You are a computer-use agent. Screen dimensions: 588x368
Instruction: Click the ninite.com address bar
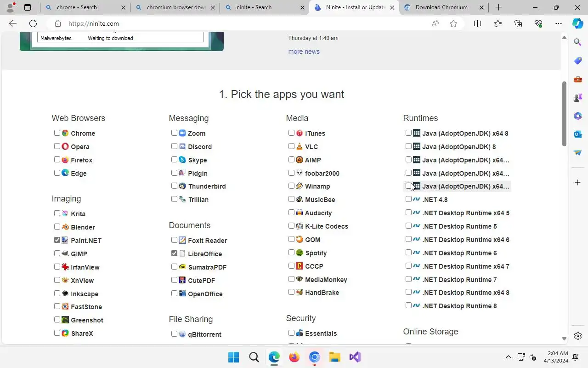coord(239,23)
